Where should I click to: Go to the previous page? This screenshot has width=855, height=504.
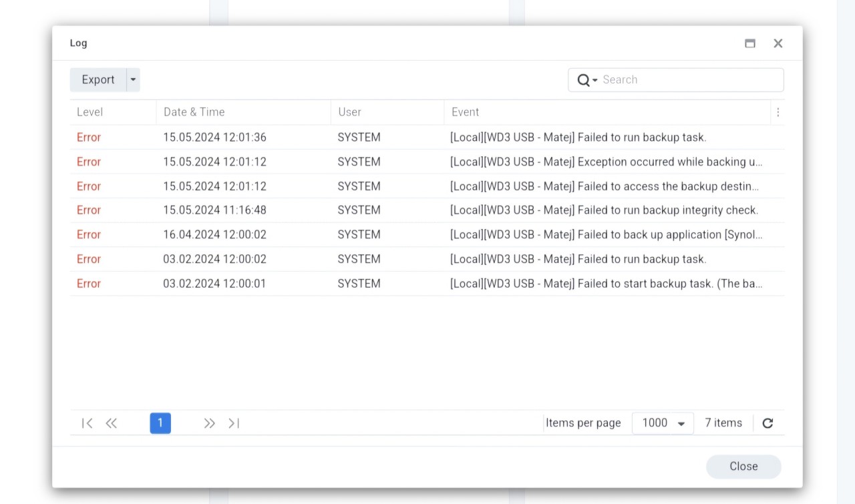click(x=111, y=423)
